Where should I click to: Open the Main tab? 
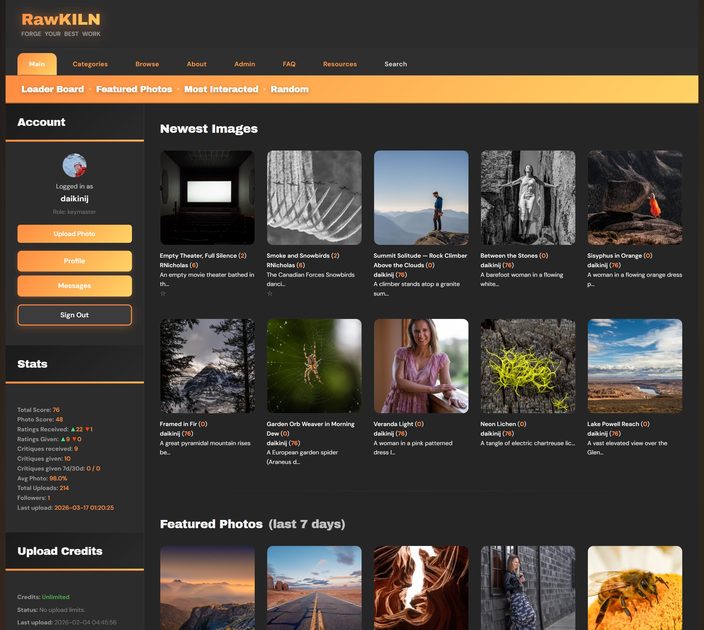(37, 64)
